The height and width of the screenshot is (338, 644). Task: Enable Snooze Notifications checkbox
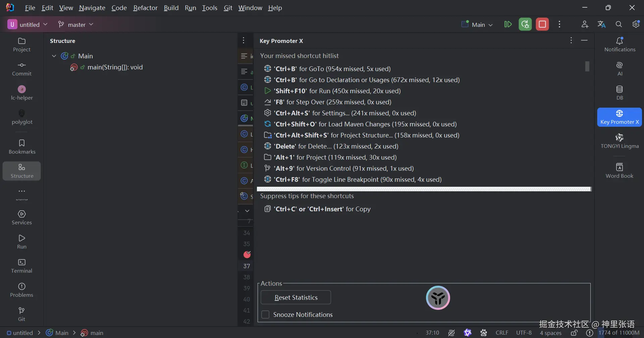[x=265, y=315]
